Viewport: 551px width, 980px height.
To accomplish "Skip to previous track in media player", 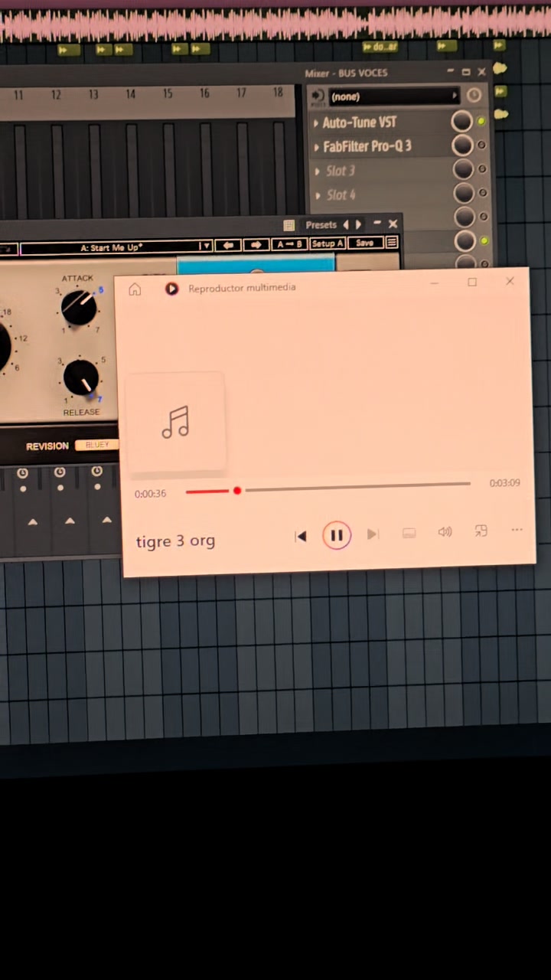I will tap(302, 536).
